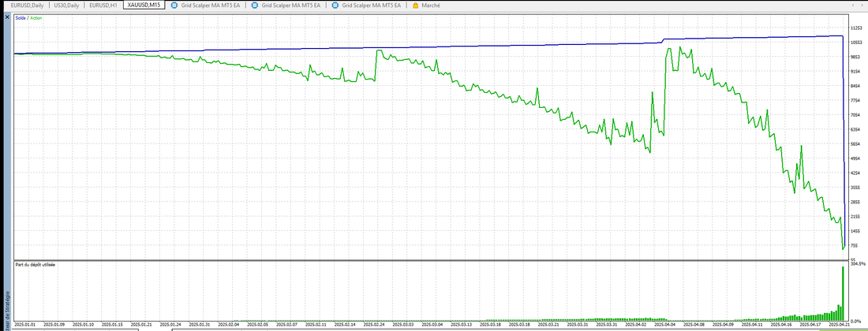Screen dimensions: 868x331
Task: Click the 2025.04.02 date label
Action: (x=636, y=325)
